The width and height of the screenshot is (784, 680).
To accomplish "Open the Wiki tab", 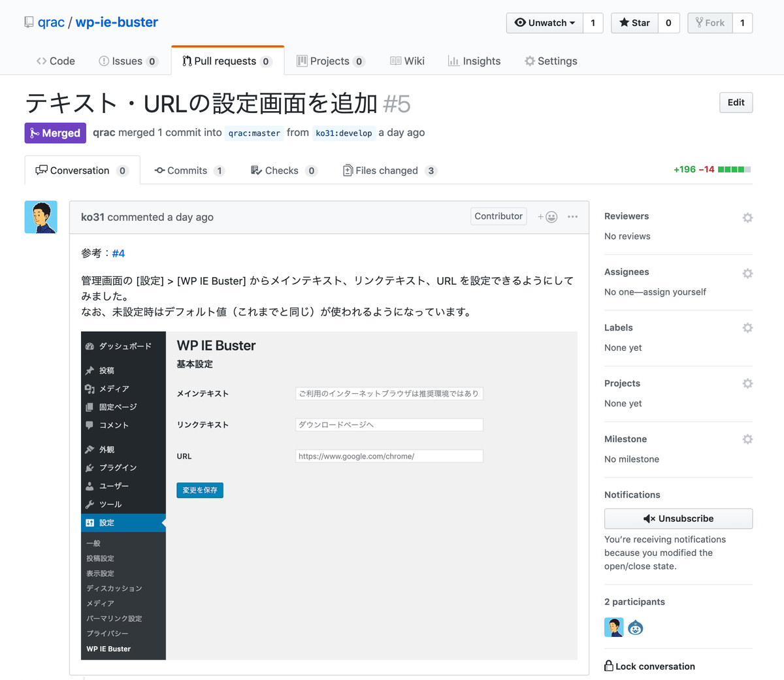I will coord(407,61).
